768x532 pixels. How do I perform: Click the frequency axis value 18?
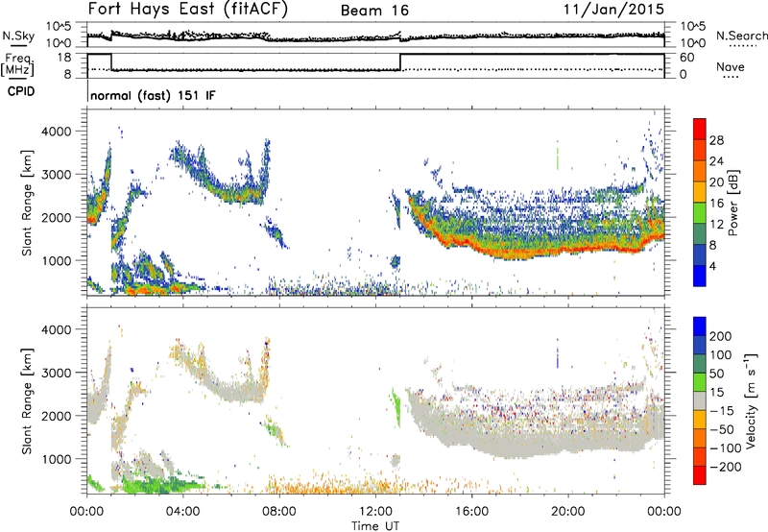click(x=63, y=58)
